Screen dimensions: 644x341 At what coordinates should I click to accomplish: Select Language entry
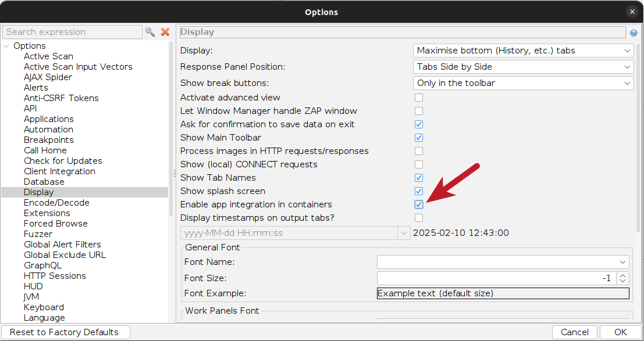coord(44,318)
